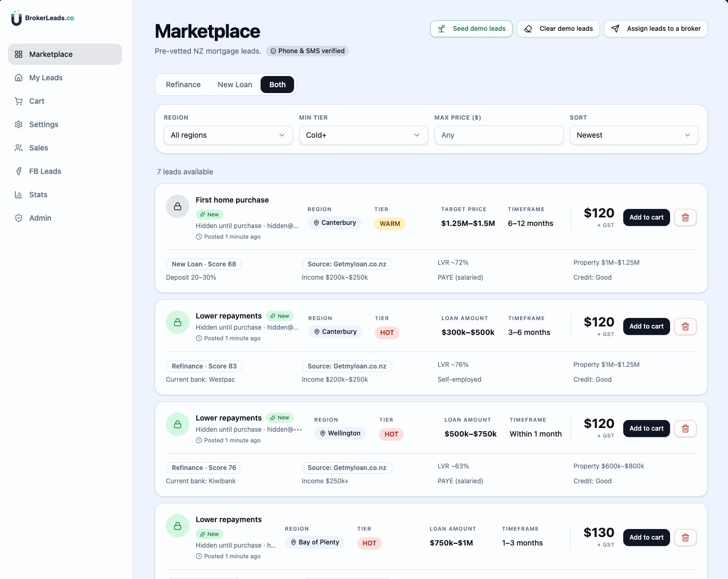Open the Min Tier Cold+ dropdown
Viewport: 728px width, 579px height.
coord(363,135)
